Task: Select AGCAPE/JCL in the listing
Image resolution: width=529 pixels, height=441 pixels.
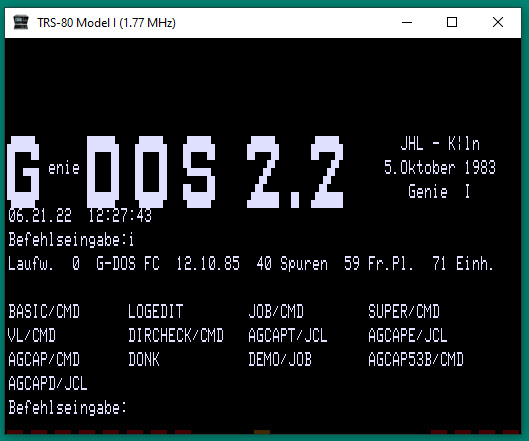Action: [x=408, y=335]
